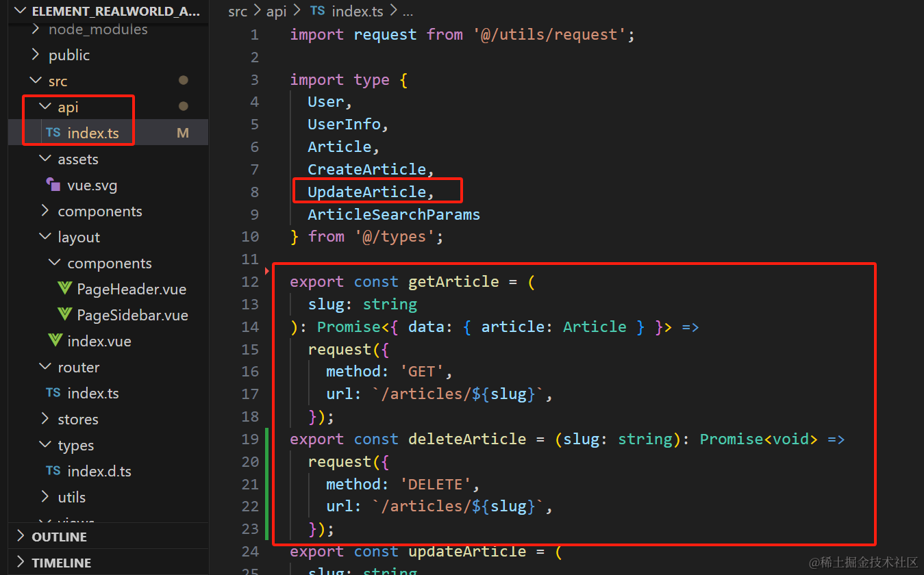
Task: Click ArticleSearchParams on line 9
Action: [394, 214]
